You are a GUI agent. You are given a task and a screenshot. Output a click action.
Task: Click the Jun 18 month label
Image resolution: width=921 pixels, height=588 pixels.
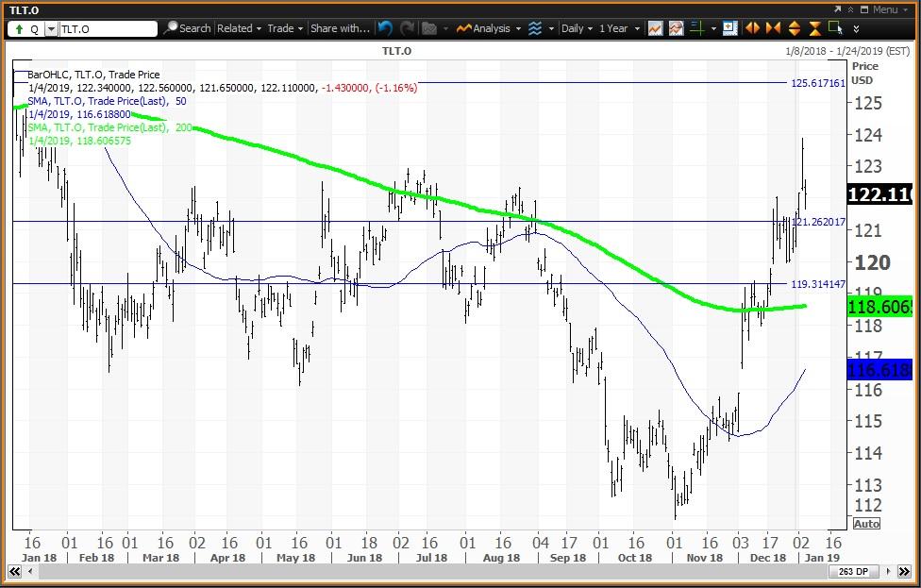(364, 558)
